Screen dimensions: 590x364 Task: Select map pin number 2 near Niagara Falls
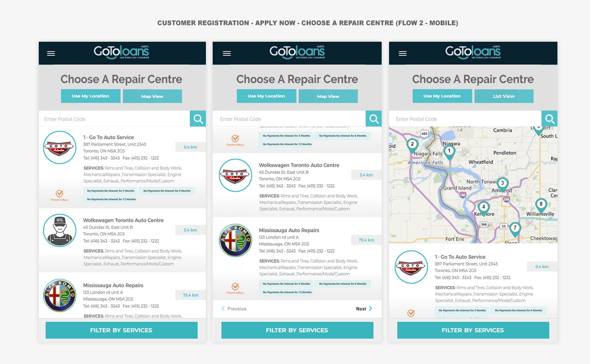(412, 145)
